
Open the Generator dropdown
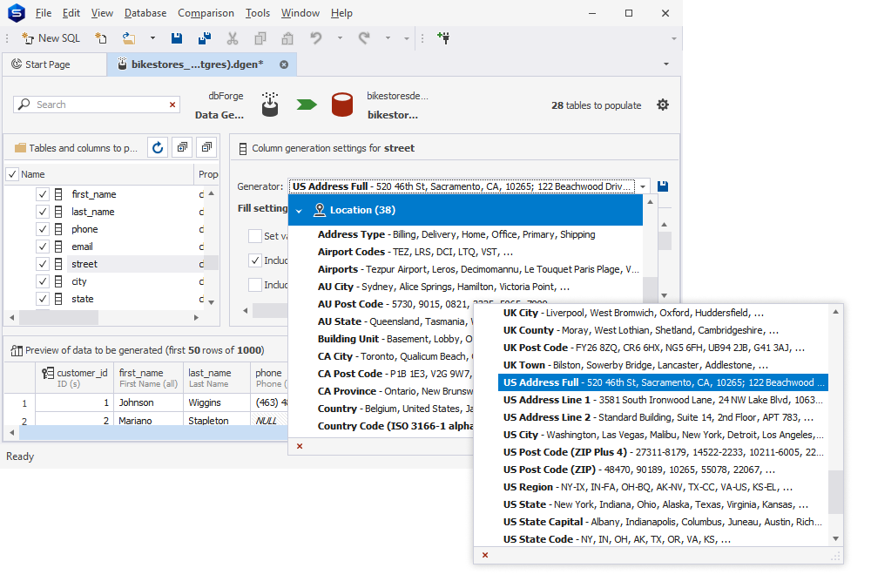click(x=642, y=186)
